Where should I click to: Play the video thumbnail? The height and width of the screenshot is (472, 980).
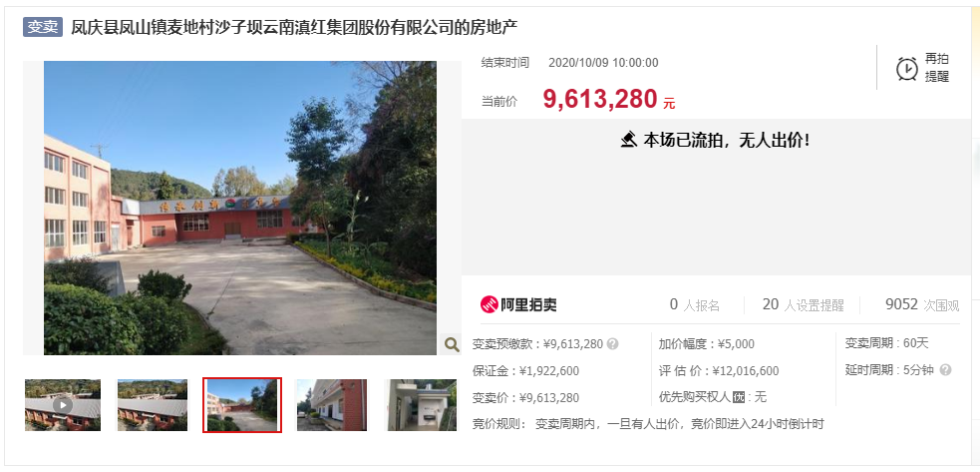(x=63, y=405)
